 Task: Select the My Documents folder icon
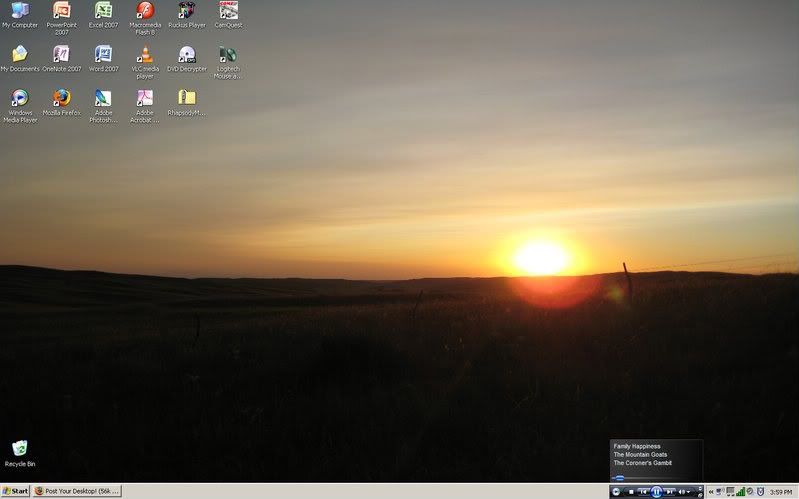click(19, 59)
